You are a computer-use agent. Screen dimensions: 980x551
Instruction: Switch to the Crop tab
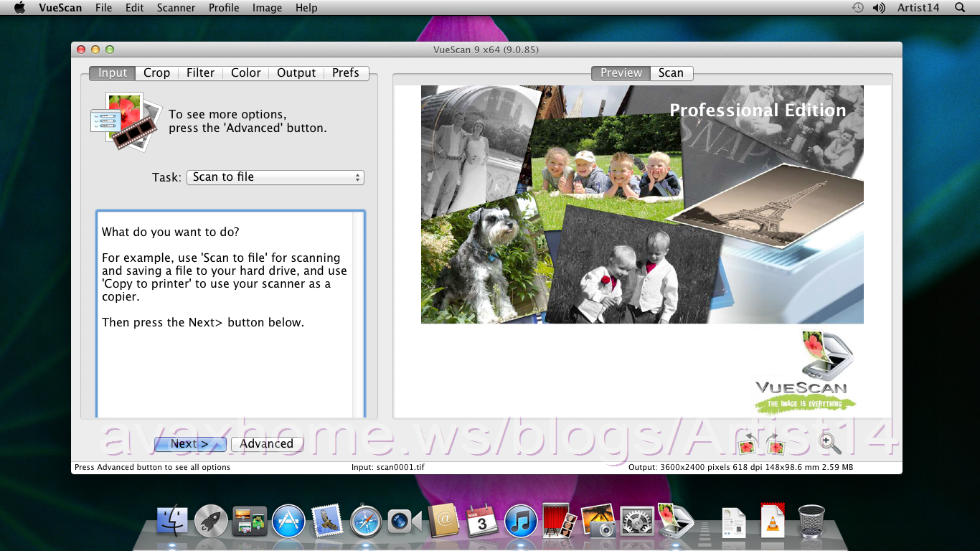click(x=156, y=73)
